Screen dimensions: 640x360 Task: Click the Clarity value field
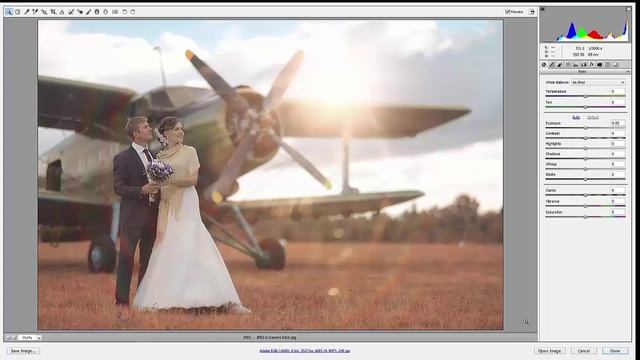617,190
